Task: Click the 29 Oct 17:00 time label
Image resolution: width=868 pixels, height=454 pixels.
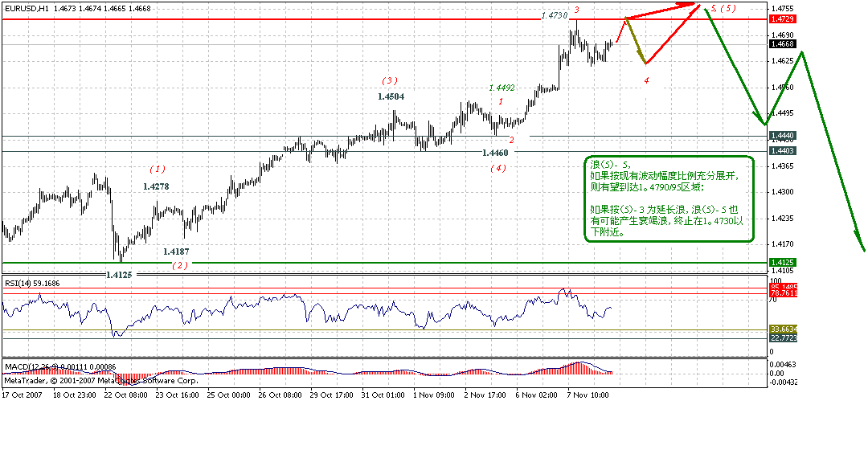Action: pos(332,395)
